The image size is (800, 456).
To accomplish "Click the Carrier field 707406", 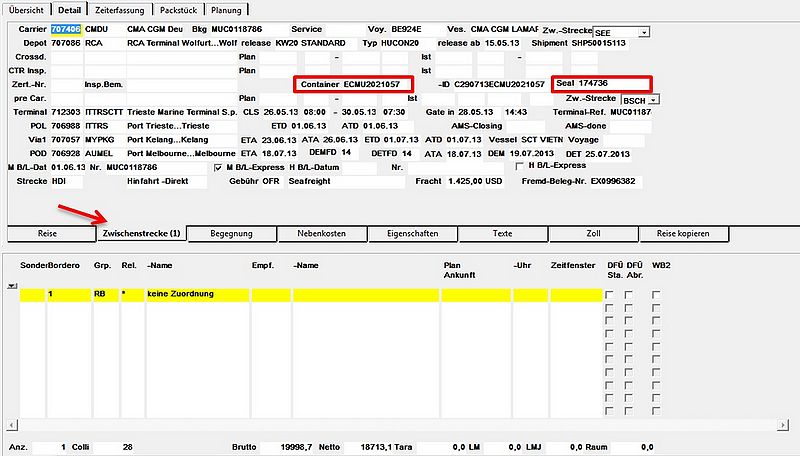I will click(66, 30).
